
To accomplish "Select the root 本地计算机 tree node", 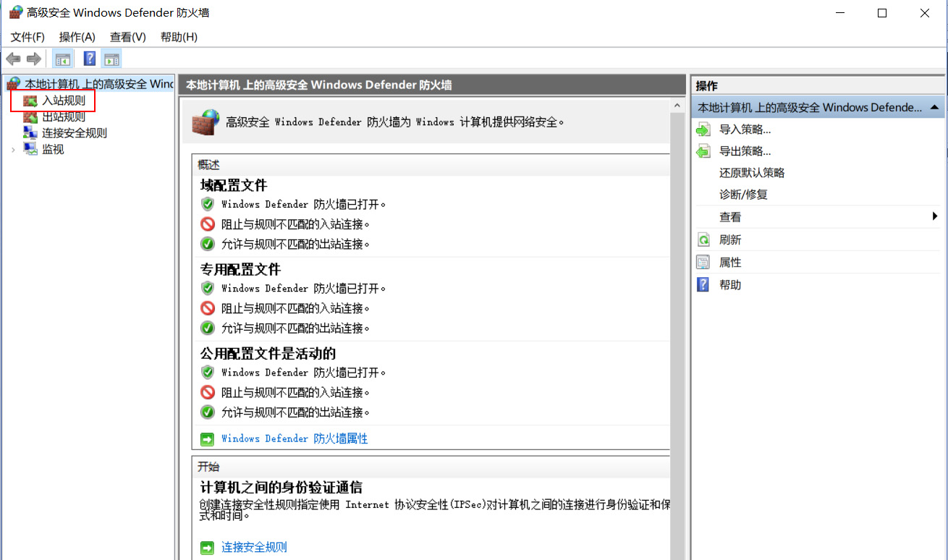I will click(99, 84).
